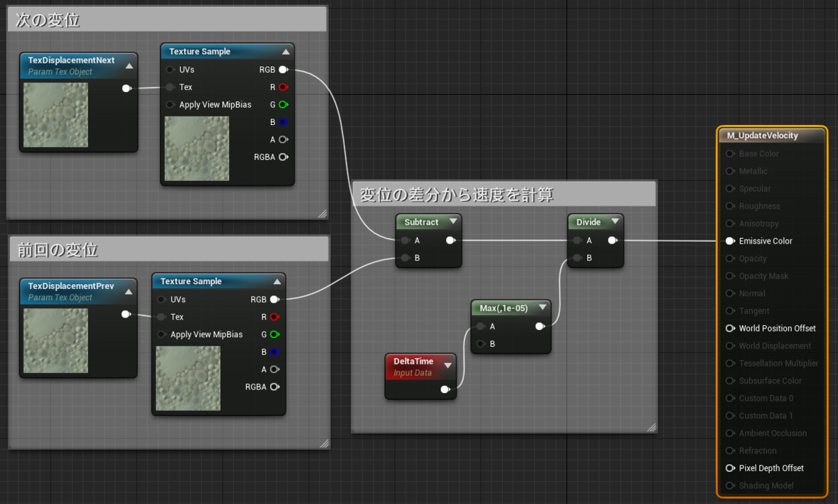This screenshot has height=504, width=838.
Task: Click the Subtract node's output pin
Action: (x=450, y=241)
